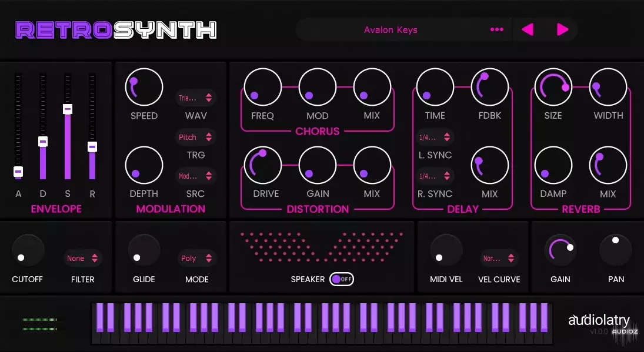Viewport: 644px width, 352px height.
Task: Click the reverb DAMP knob
Action: 553,165
